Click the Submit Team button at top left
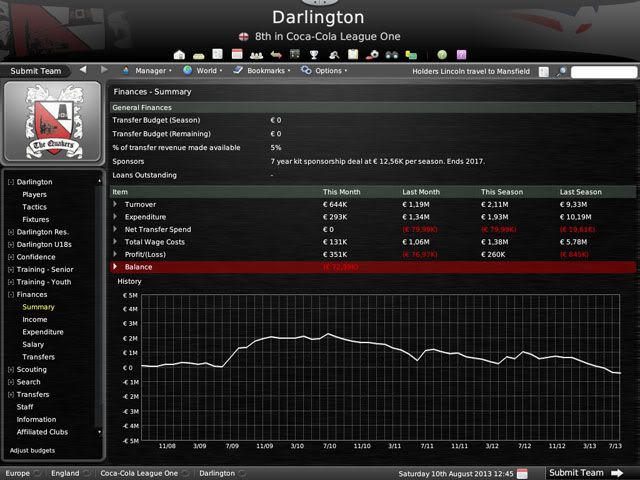This screenshot has width=640, height=480. 36,71
